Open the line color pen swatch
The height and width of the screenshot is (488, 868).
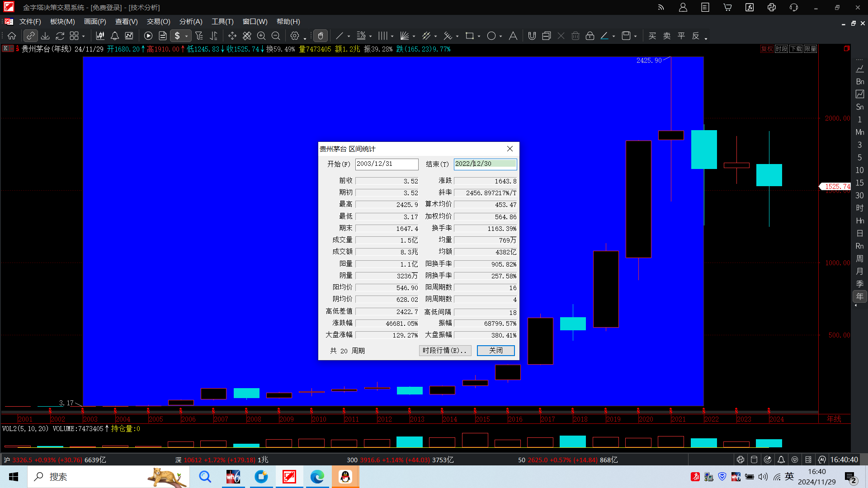604,36
